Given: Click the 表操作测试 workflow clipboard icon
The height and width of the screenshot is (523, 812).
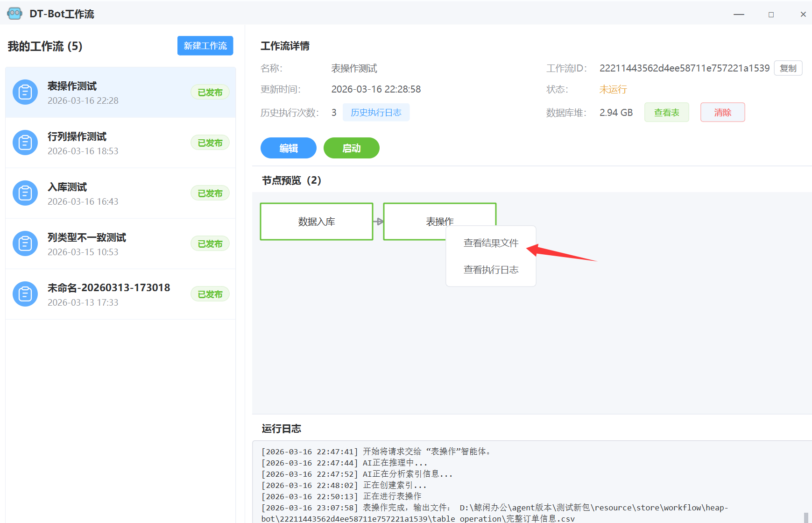Looking at the screenshot, I should (x=25, y=93).
